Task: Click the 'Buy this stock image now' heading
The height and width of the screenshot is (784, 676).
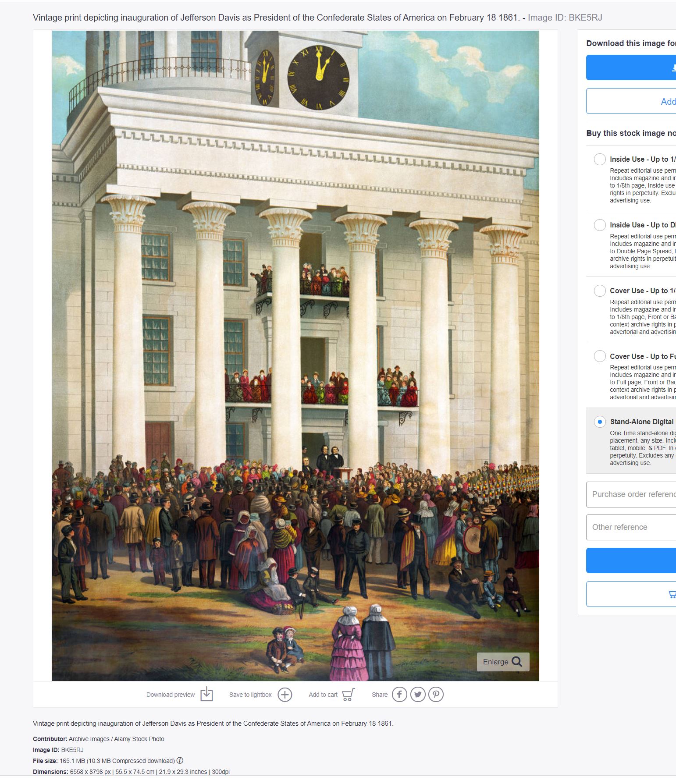Action: tap(631, 133)
